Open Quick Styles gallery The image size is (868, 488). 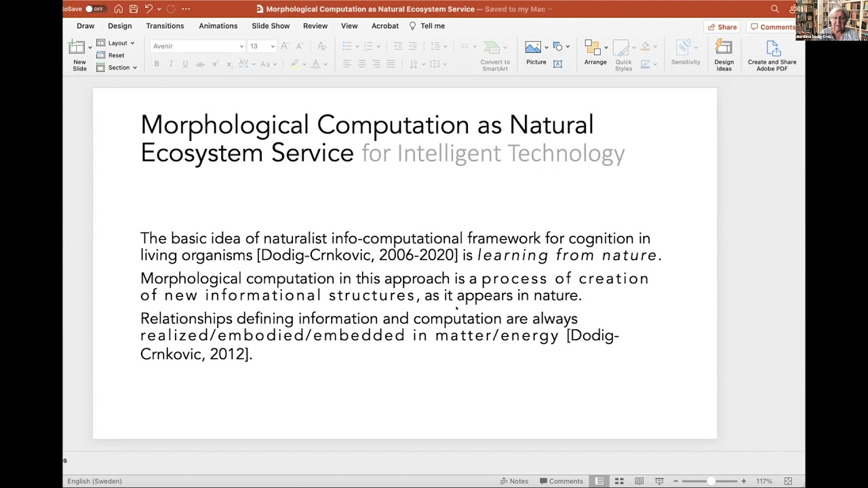tap(623, 56)
